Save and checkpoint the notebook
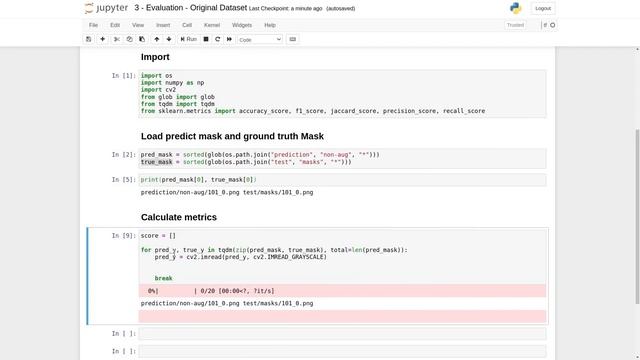 tap(89, 39)
